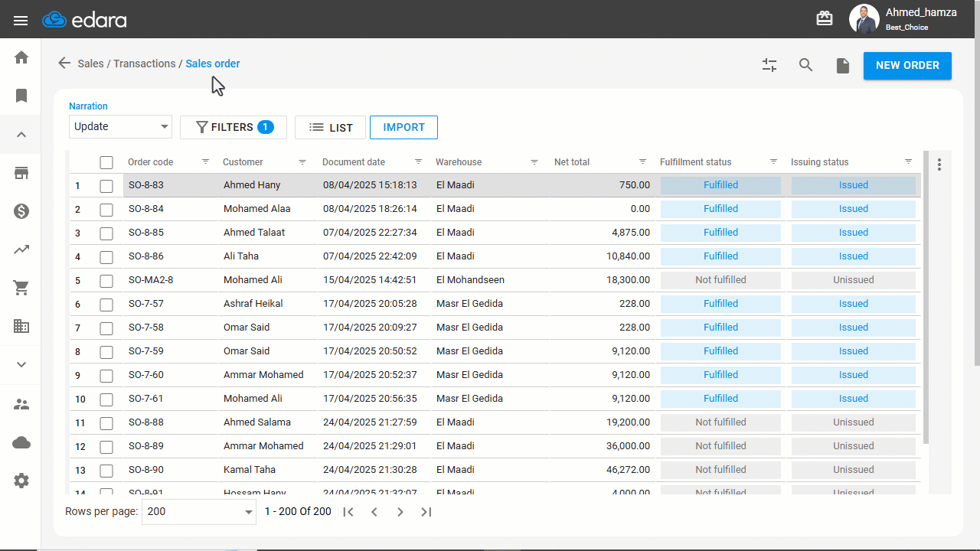Click customer Ashraf Heikal cell
Viewport: 980px width, 551px height.
pyautogui.click(x=268, y=304)
